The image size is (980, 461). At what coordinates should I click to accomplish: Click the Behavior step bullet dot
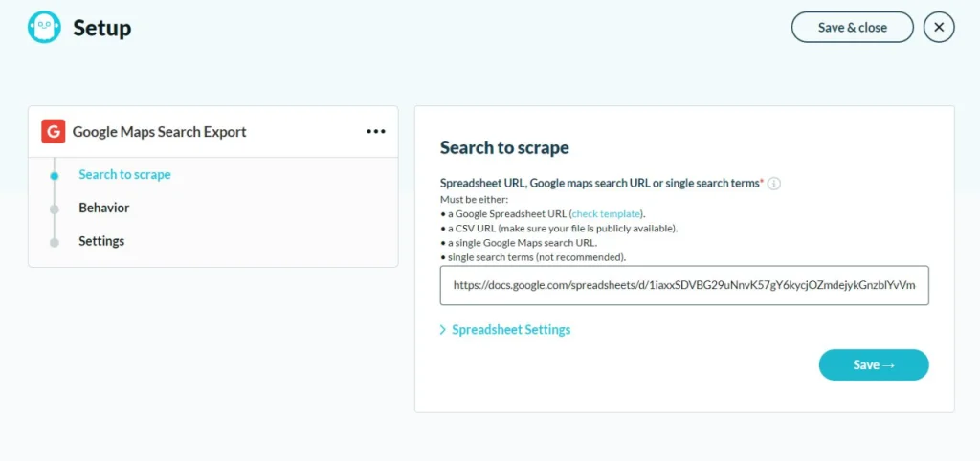[x=55, y=209]
